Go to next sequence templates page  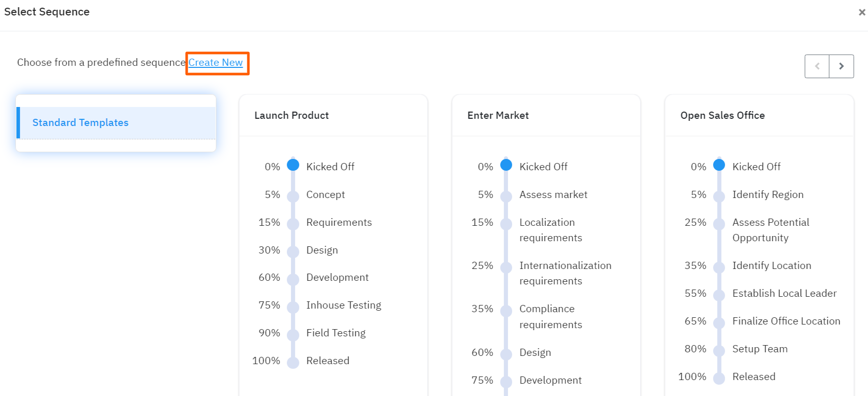click(x=841, y=66)
